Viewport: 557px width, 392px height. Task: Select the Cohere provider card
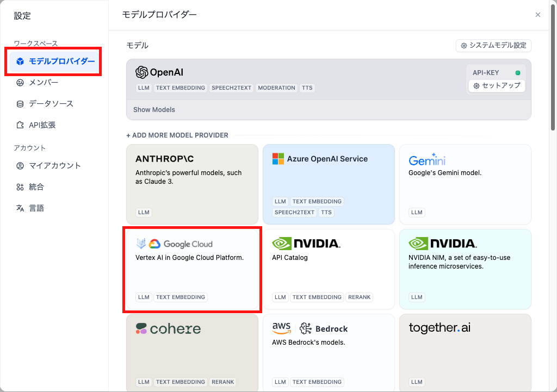(x=192, y=353)
